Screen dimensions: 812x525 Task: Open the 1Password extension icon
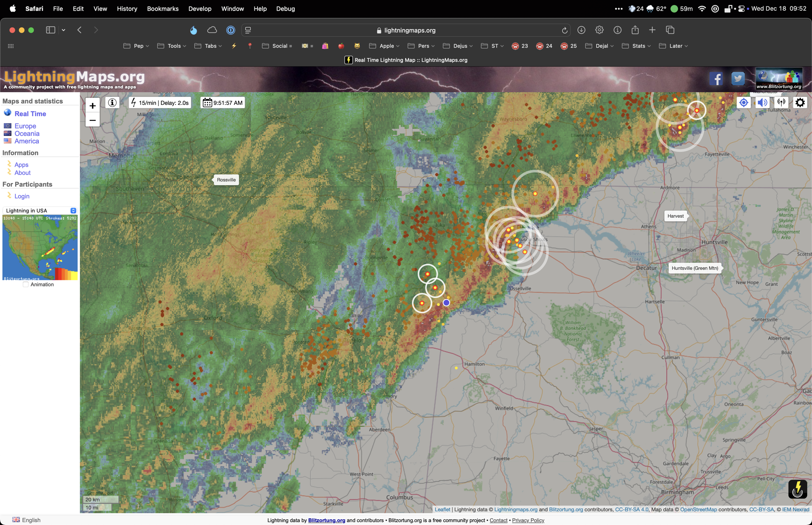click(x=231, y=30)
